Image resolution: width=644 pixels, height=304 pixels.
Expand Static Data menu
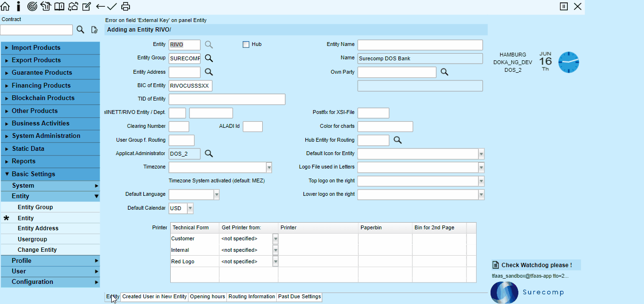point(50,149)
